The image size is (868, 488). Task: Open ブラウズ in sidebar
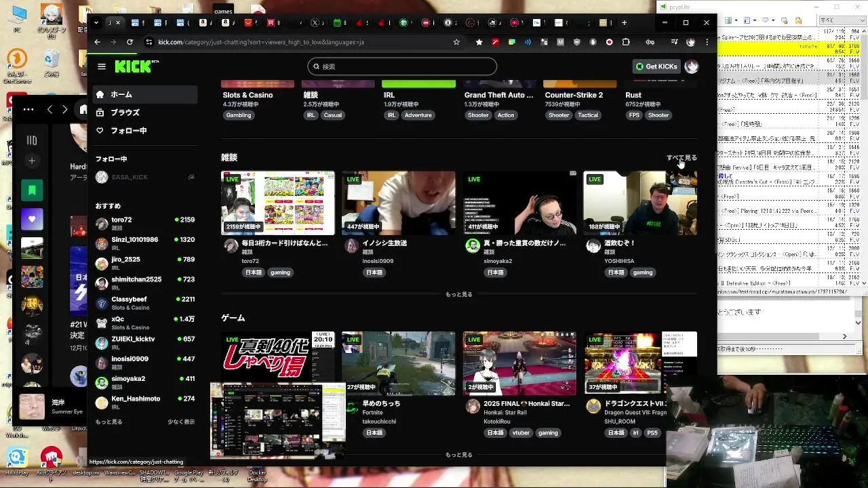[x=145, y=113]
